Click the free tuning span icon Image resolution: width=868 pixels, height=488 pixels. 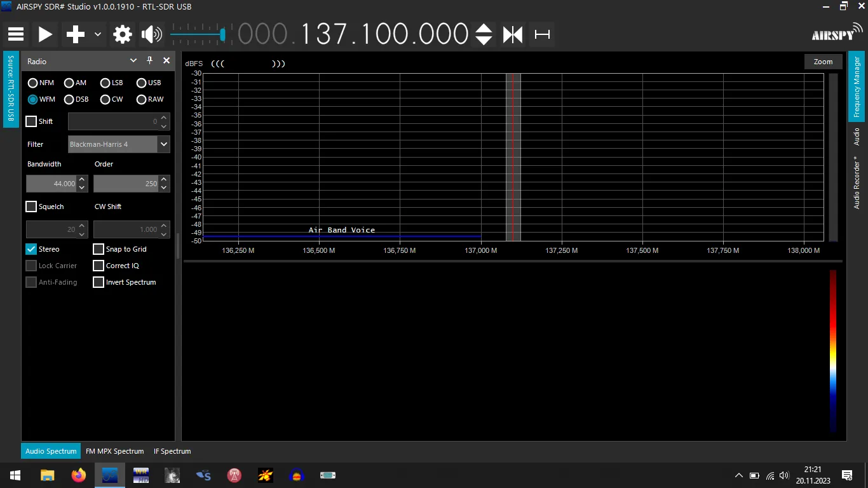point(542,34)
